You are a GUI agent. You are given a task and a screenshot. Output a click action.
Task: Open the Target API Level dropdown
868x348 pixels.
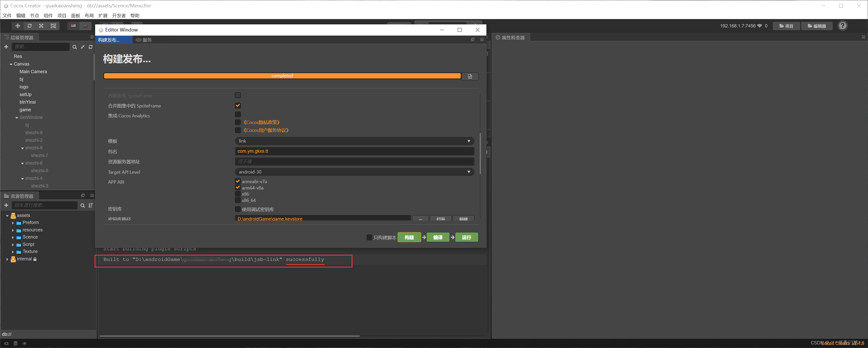tap(354, 172)
